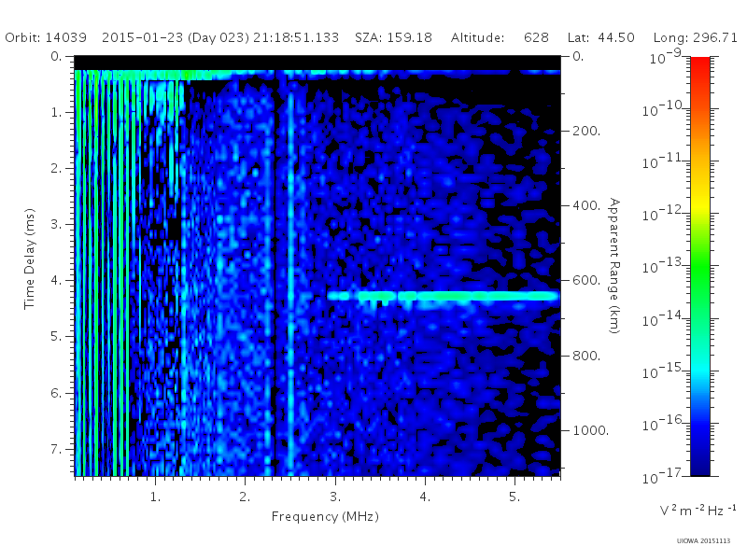Click the time delay tick label '4.'
Screen dimensions: 747x560
[x=56, y=281]
